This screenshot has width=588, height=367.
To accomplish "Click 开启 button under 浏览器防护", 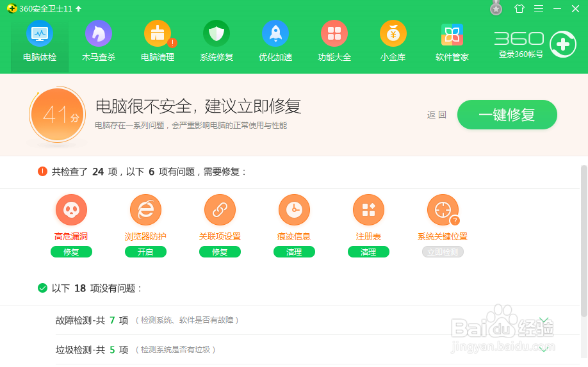I will click(145, 252).
